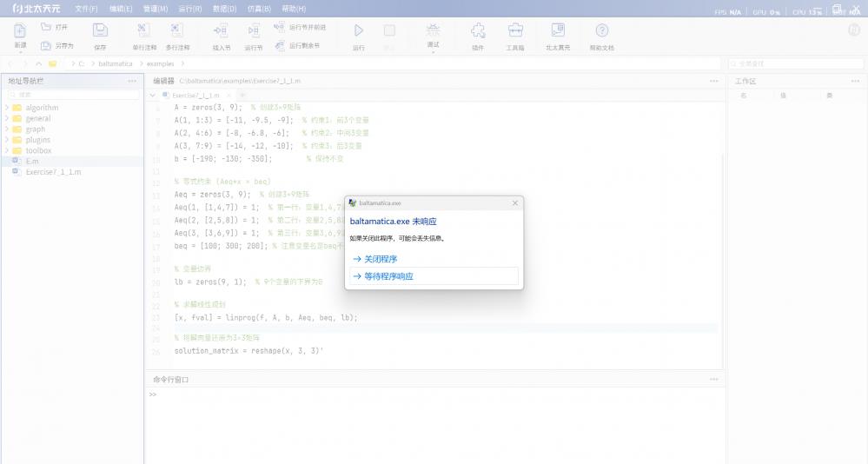Click the 保存 (Save) toolbar icon

coord(100,31)
